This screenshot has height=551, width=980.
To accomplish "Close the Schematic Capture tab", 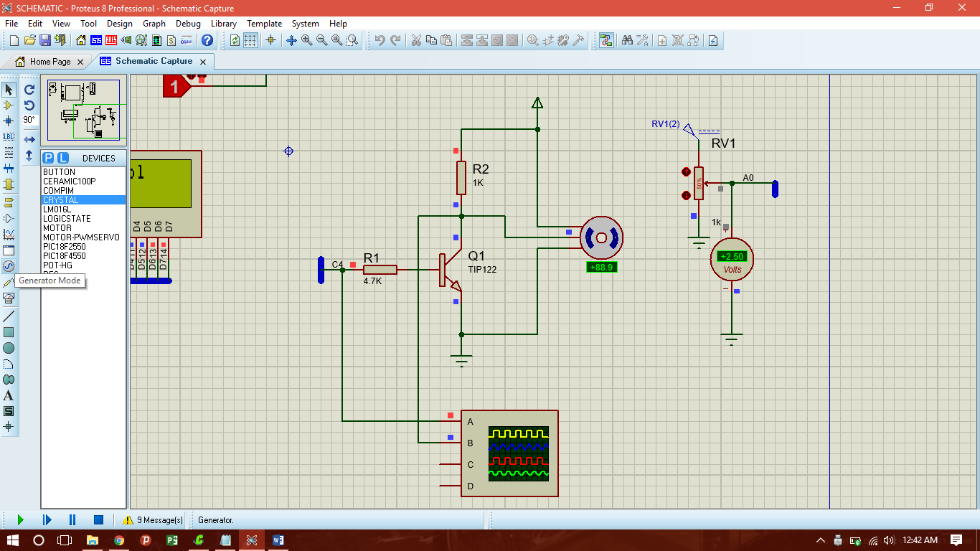I will pyautogui.click(x=203, y=62).
